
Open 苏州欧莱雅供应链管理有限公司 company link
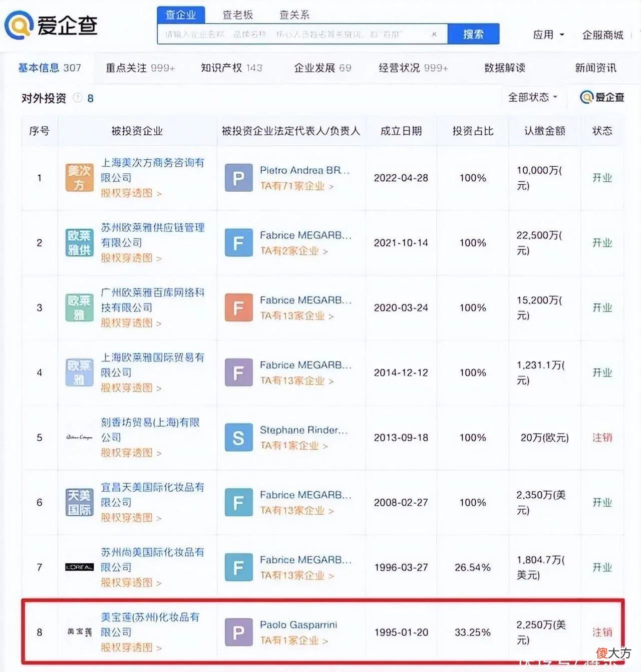[153, 235]
